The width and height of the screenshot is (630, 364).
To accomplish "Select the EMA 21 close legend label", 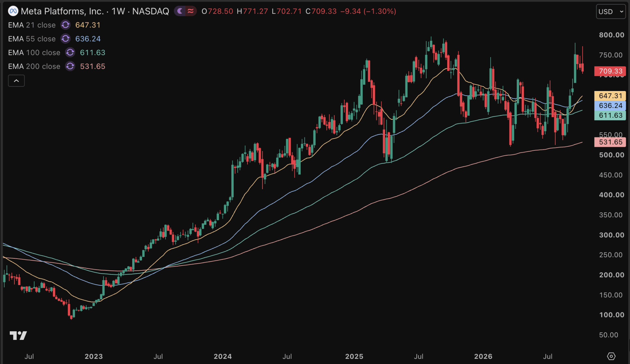I will [x=32, y=25].
